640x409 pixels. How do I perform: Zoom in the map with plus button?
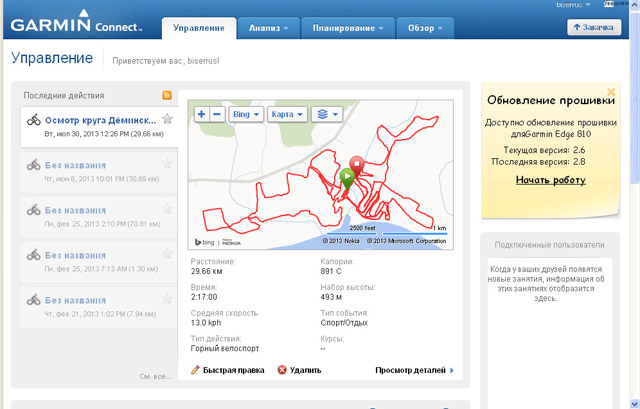pyautogui.click(x=201, y=114)
